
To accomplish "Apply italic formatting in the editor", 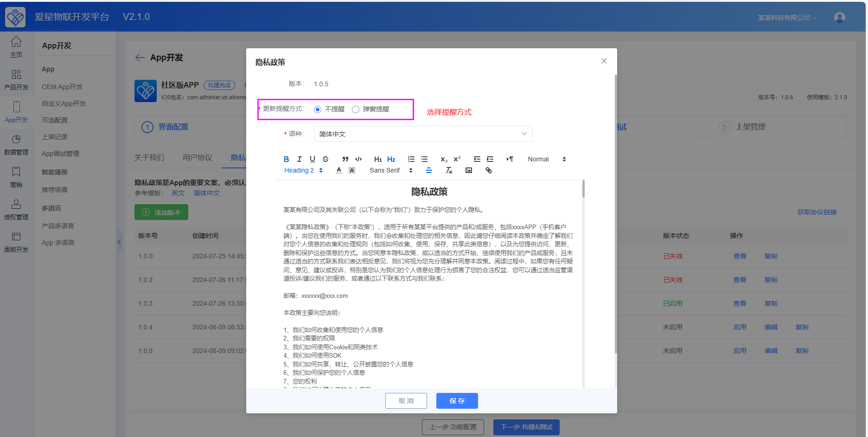I will [x=299, y=159].
